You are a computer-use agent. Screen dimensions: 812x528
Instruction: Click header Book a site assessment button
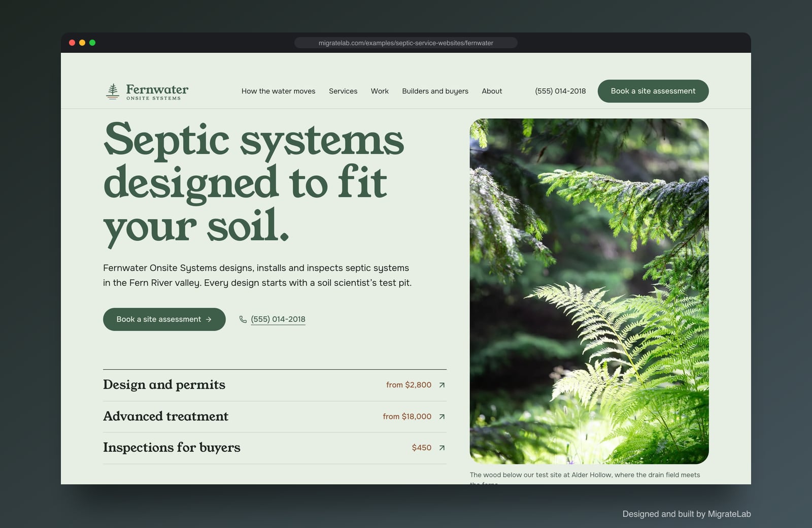(653, 91)
